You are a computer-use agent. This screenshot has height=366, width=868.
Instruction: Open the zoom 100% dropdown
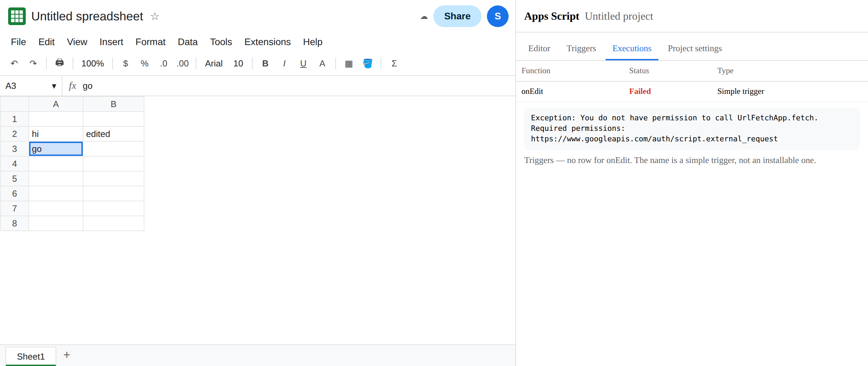point(93,63)
